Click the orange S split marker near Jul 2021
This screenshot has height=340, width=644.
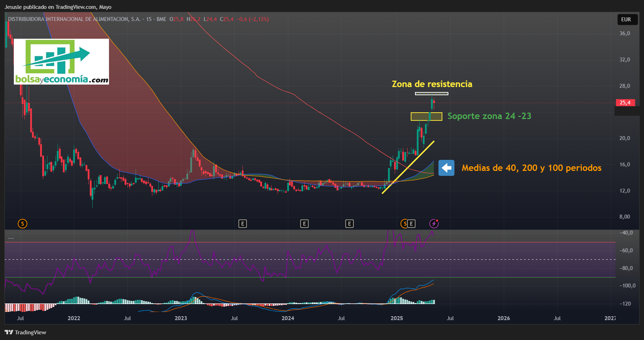click(x=22, y=223)
